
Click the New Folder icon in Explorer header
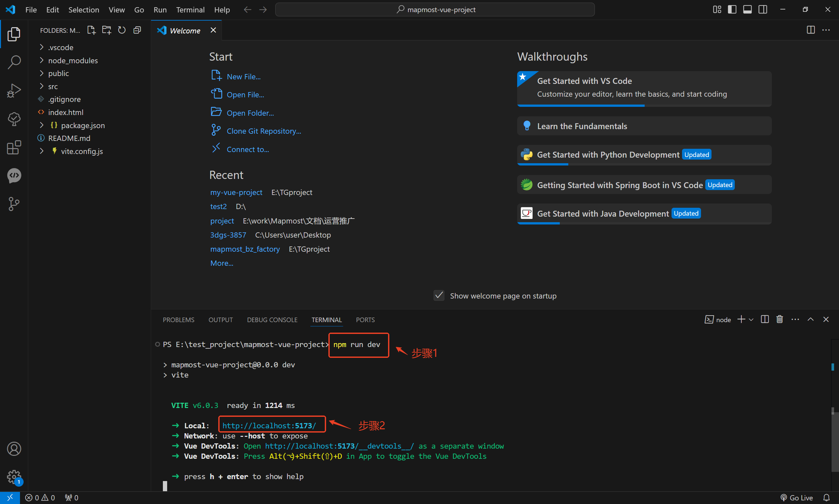pos(107,30)
